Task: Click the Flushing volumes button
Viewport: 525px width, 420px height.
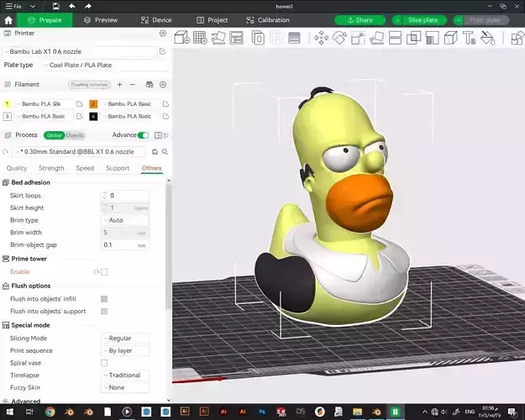Action: (x=89, y=84)
